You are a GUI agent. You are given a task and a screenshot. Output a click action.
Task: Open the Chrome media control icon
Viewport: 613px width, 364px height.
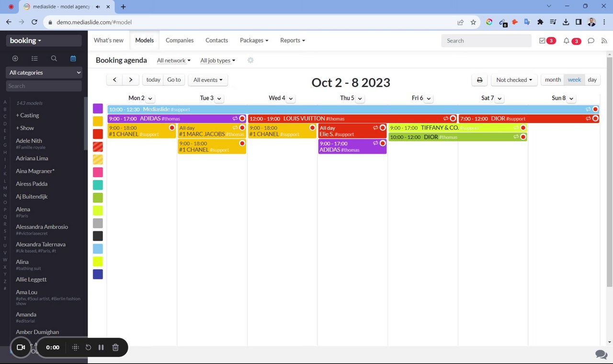tap(553, 22)
